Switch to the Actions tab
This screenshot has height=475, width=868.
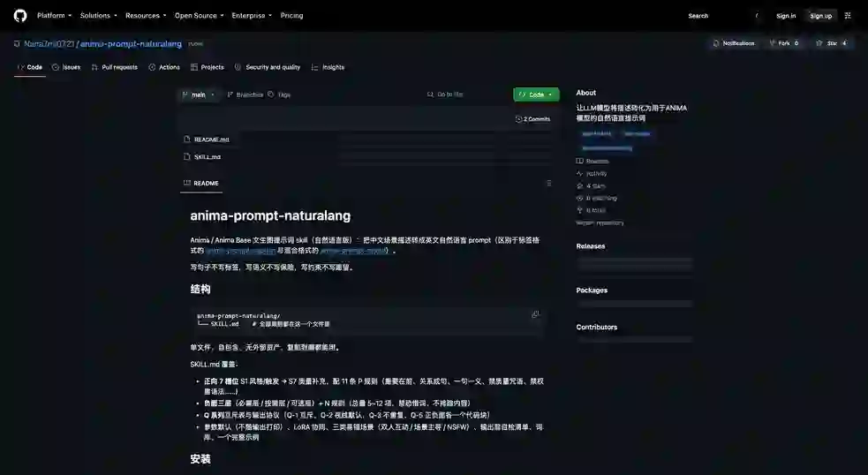coord(164,67)
